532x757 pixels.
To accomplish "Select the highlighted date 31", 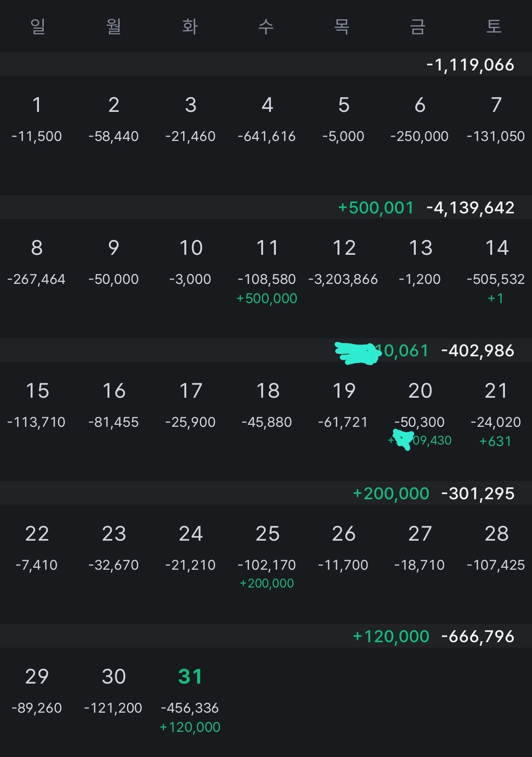I will (x=190, y=677).
